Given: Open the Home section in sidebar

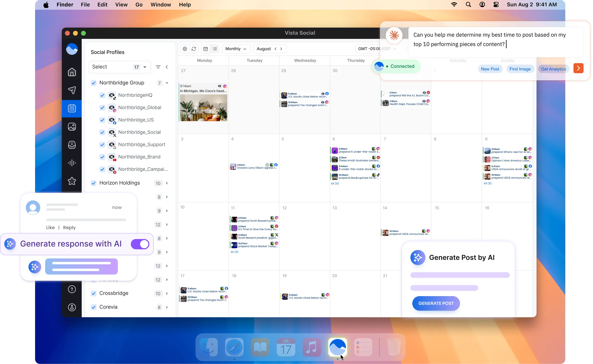Looking at the screenshot, I should [72, 72].
